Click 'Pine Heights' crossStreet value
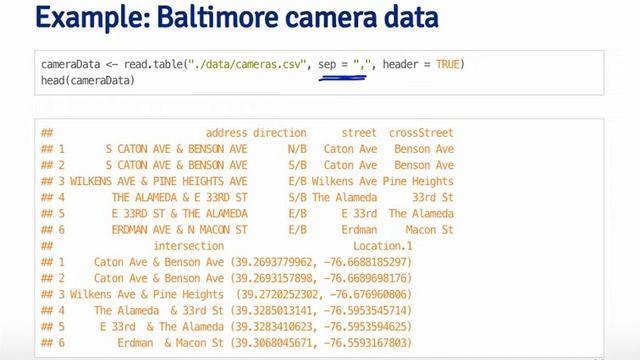640x360 pixels. pos(418,181)
